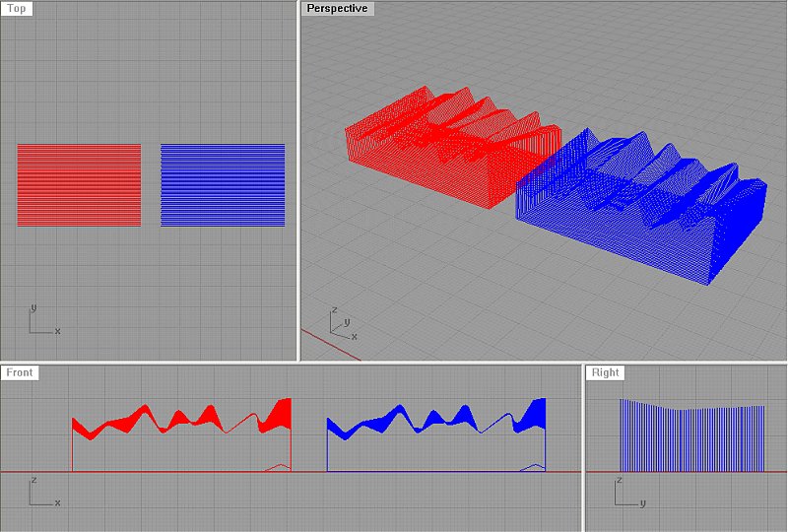Select the blue object in Top viewport
The width and height of the screenshot is (788, 532).
(223, 185)
